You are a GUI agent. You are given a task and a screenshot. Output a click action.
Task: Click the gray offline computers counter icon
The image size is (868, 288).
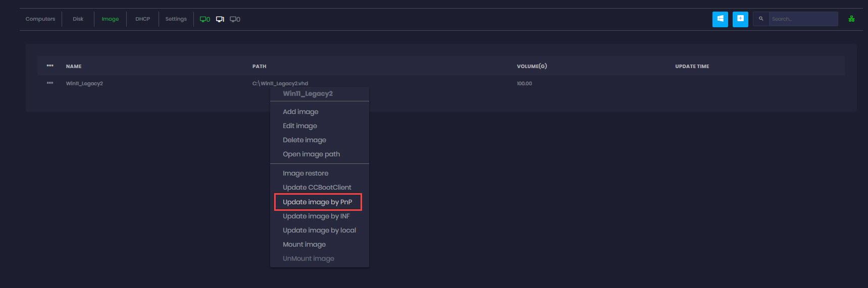[235, 19]
